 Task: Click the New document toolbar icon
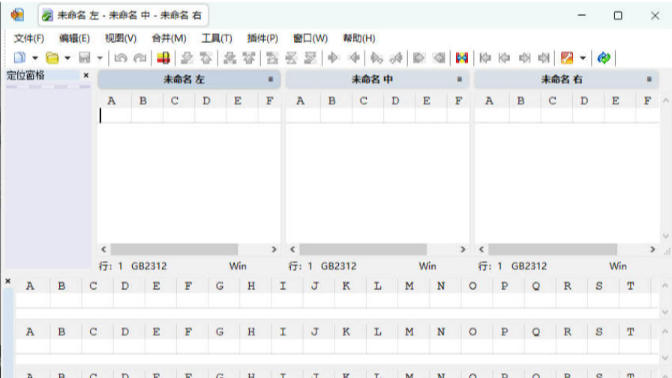point(20,57)
